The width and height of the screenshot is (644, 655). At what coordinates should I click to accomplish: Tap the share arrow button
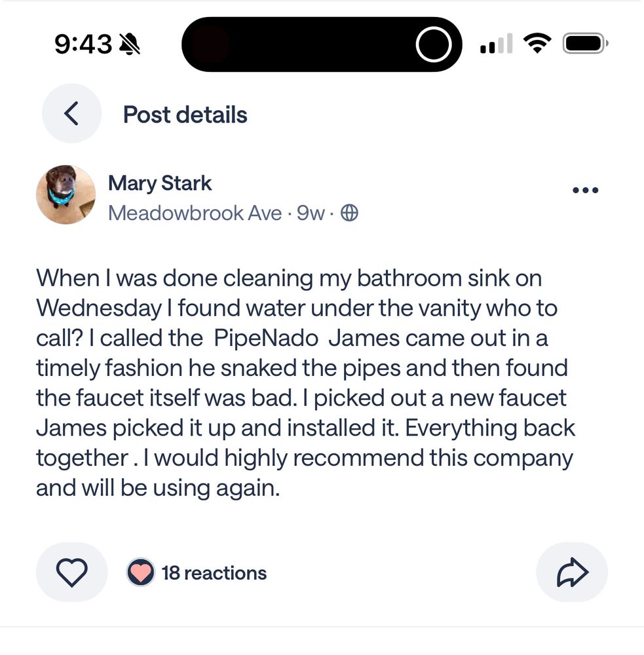pos(572,572)
